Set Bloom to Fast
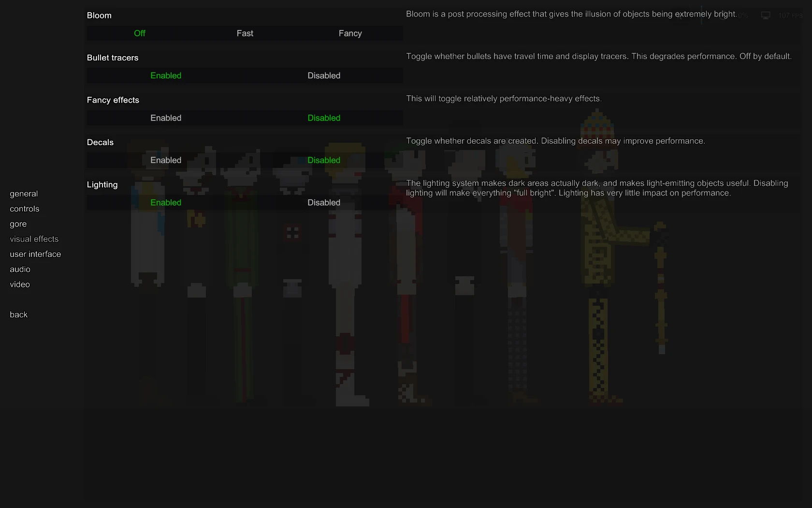812x508 pixels. click(x=245, y=33)
